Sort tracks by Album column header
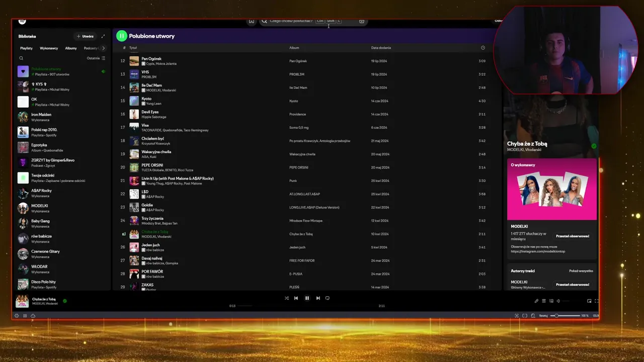 [294, 48]
